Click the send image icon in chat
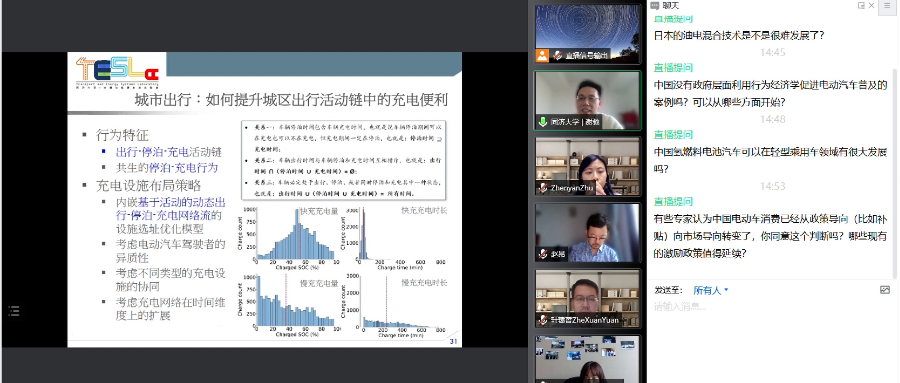This screenshot has height=383, width=900. (885, 290)
